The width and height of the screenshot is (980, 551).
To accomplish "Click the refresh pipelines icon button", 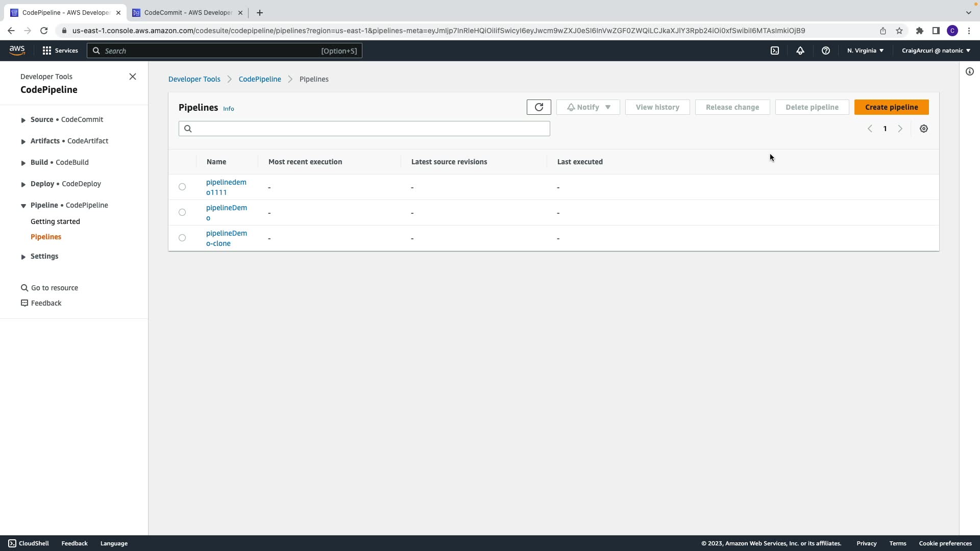I will [x=538, y=107].
